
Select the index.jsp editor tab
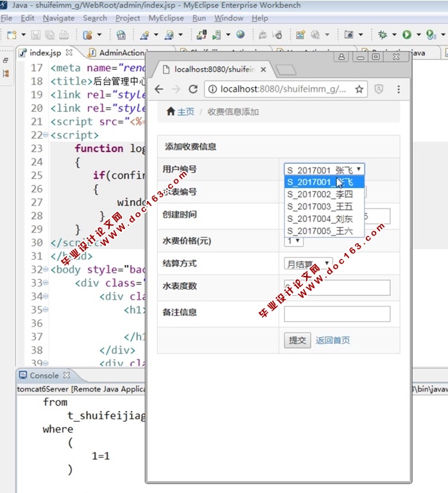[x=46, y=53]
